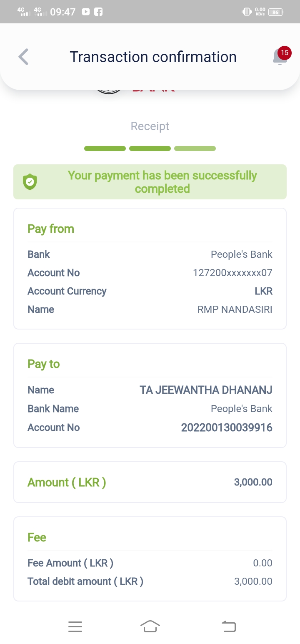The width and height of the screenshot is (300, 644).
Task: Tap the back arrow in header
Action: (x=24, y=57)
